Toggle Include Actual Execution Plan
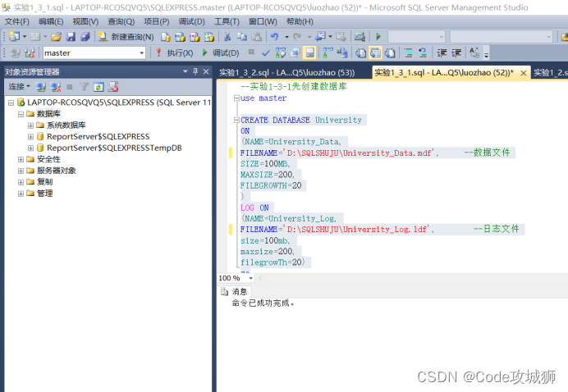The height and width of the screenshot is (392, 568). pyautogui.click(x=328, y=53)
